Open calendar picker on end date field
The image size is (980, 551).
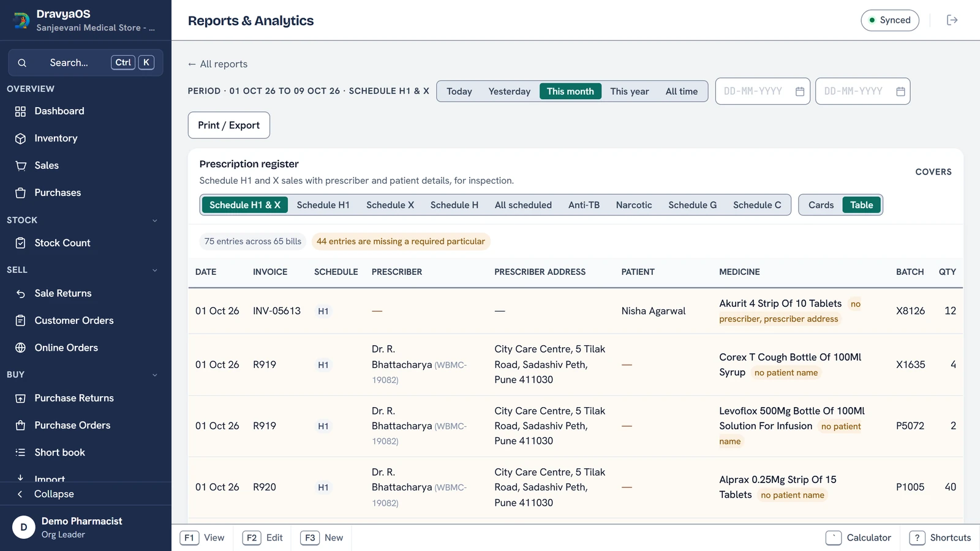(x=900, y=91)
